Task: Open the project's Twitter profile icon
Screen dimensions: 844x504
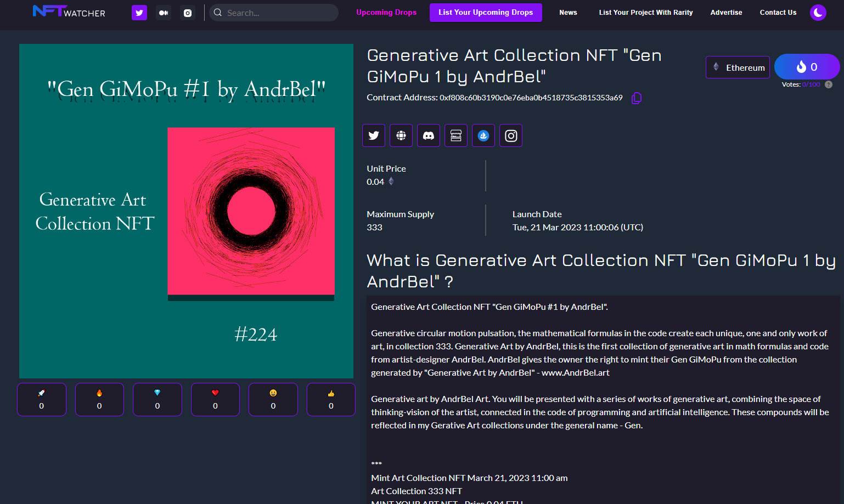Action: coord(374,135)
